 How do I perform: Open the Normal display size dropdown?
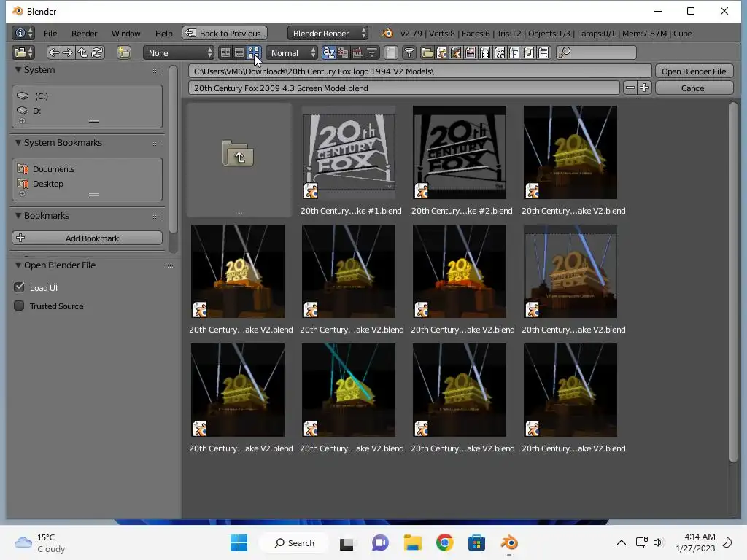(292, 52)
